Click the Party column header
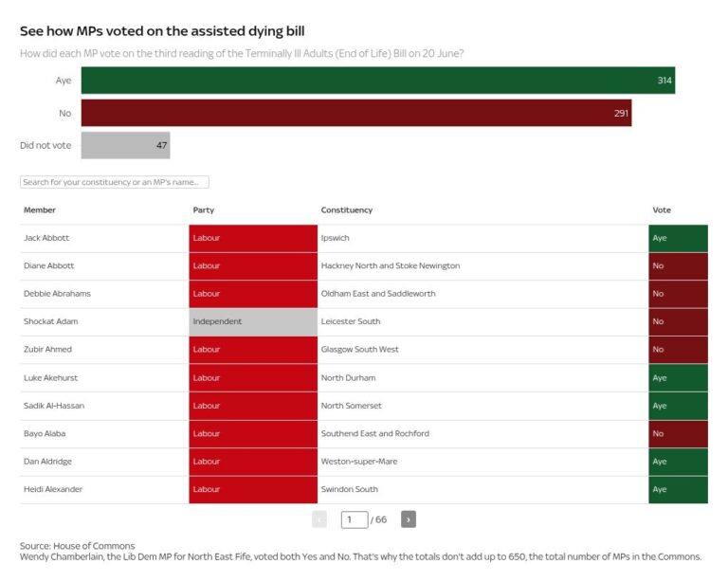The width and height of the screenshot is (728, 582). pyautogui.click(x=203, y=209)
